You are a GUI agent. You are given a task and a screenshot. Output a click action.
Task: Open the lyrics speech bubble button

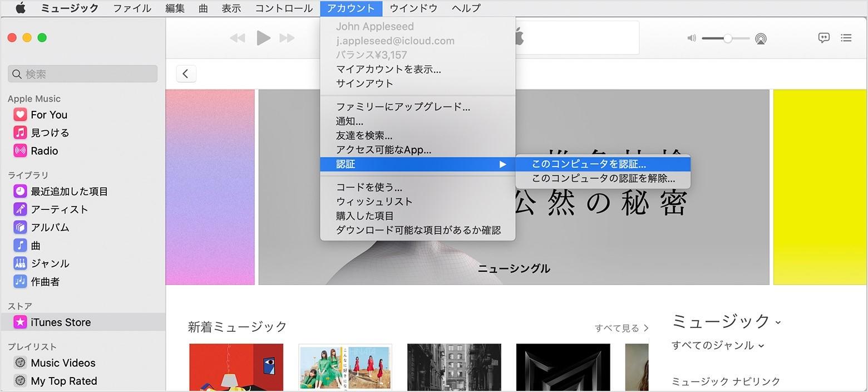tap(824, 38)
